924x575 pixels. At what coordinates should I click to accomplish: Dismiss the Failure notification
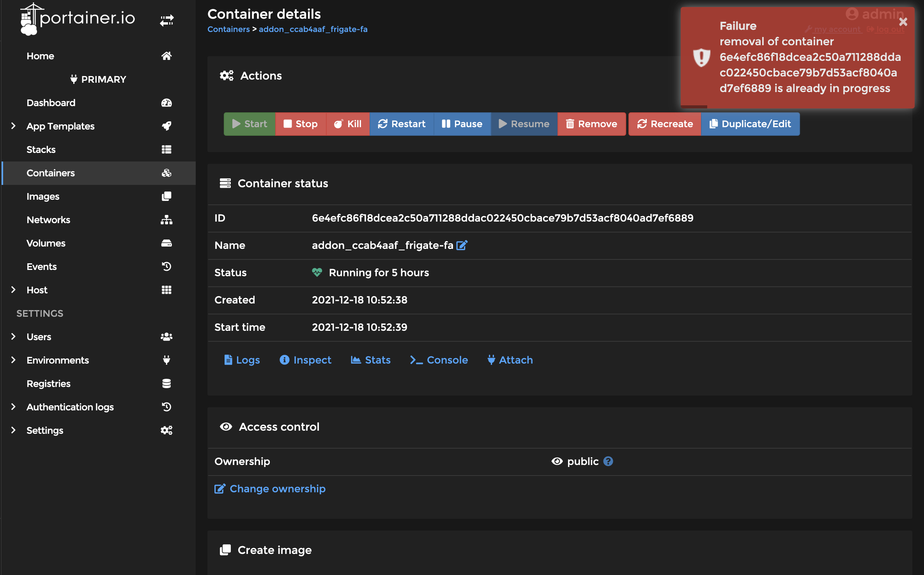click(x=903, y=22)
